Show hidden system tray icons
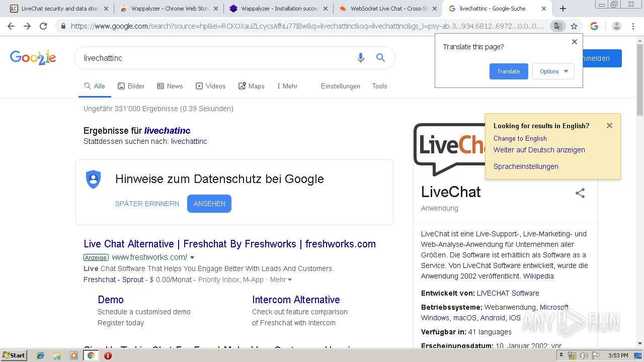 561,355
